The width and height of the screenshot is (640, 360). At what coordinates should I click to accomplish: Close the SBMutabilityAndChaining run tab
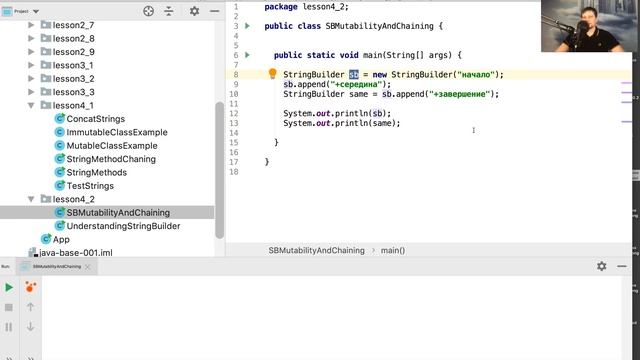tap(88, 267)
